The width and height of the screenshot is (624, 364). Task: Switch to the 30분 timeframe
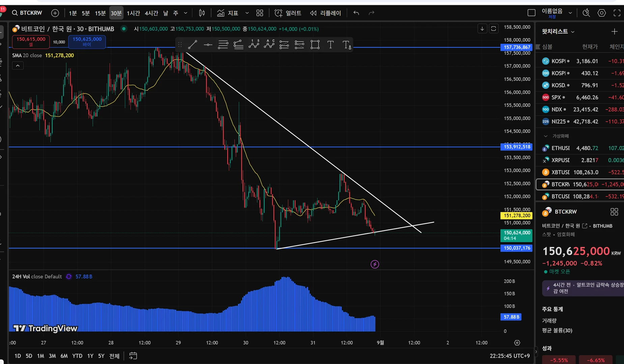tap(116, 13)
